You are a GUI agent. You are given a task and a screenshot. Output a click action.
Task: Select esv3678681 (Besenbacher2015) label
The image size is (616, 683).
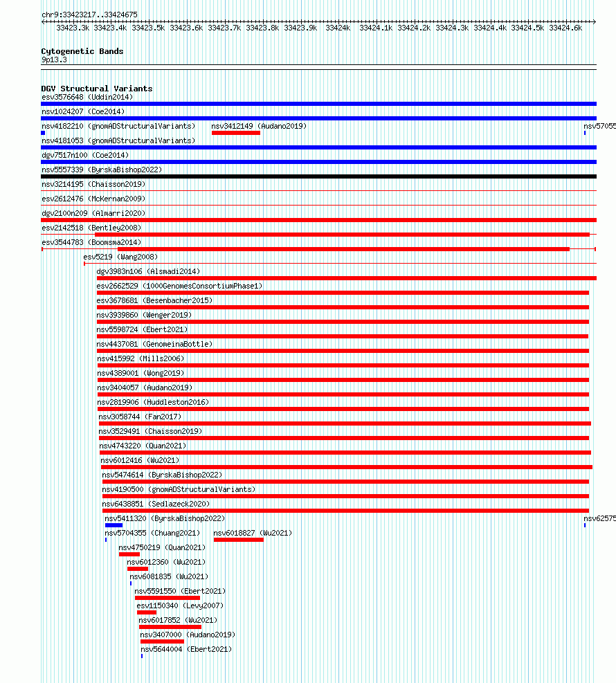click(x=154, y=300)
